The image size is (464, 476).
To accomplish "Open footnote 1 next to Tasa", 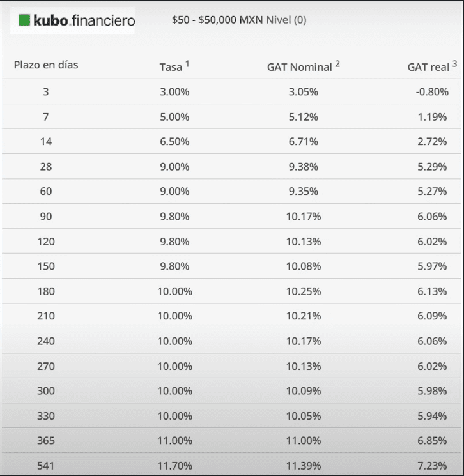I will click(187, 63).
